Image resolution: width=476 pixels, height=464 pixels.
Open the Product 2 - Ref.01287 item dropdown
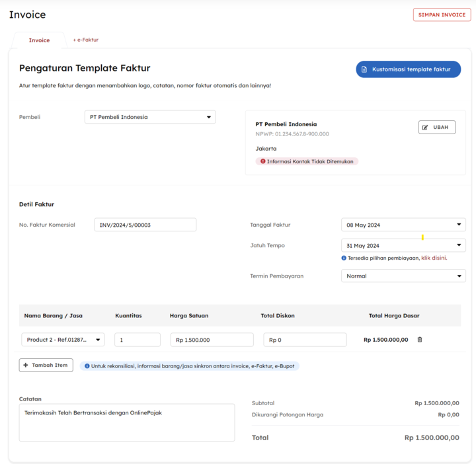[x=63, y=340]
